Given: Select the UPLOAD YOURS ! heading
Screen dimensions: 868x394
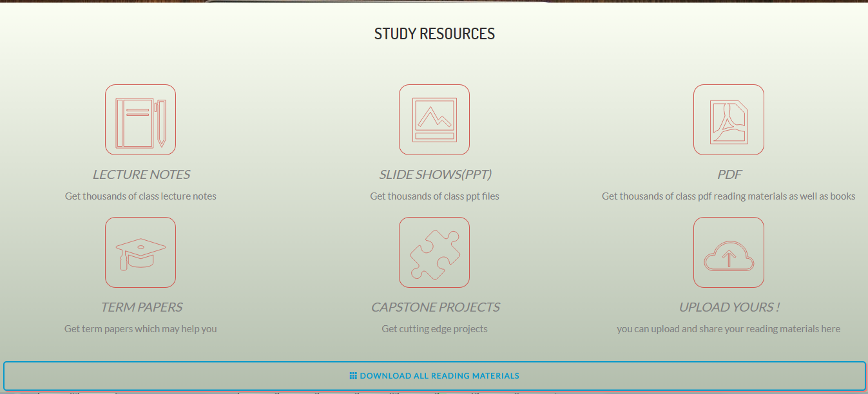Looking at the screenshot, I should (729, 307).
